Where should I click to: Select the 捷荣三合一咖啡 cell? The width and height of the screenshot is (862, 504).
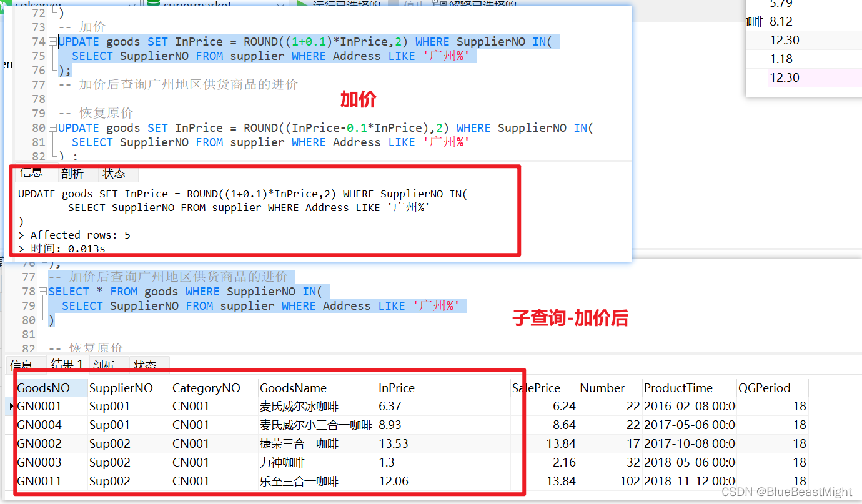(317, 444)
